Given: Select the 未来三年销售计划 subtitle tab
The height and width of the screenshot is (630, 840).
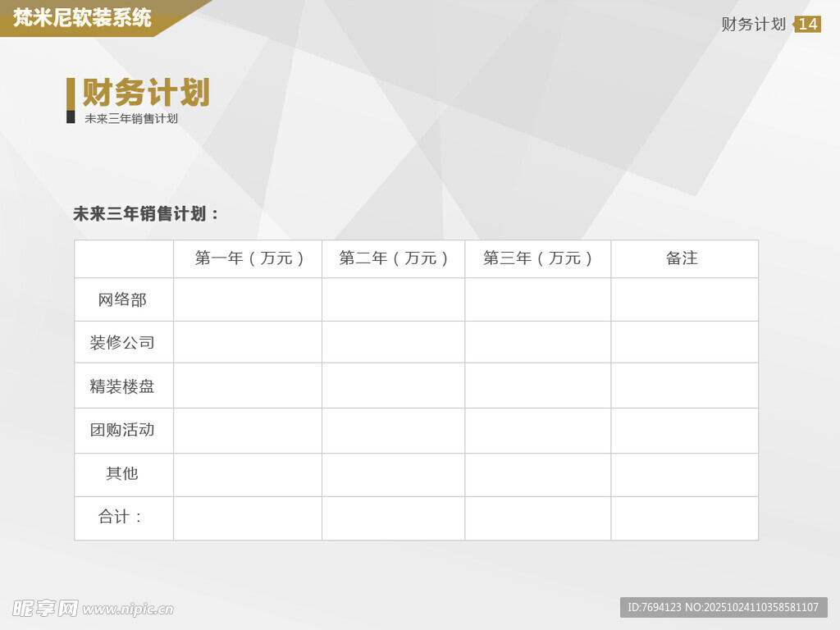Looking at the screenshot, I should pyautogui.click(x=131, y=118).
